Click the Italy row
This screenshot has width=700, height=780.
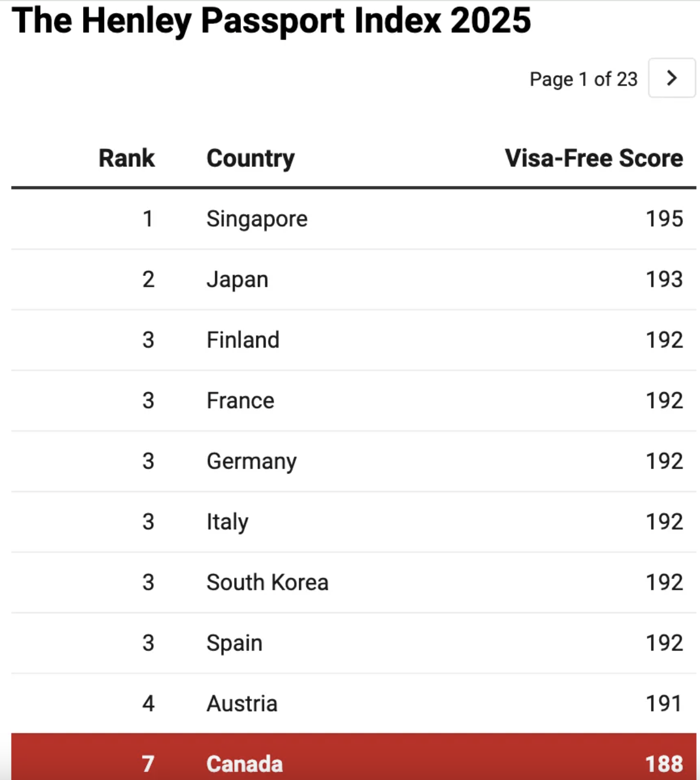click(227, 522)
